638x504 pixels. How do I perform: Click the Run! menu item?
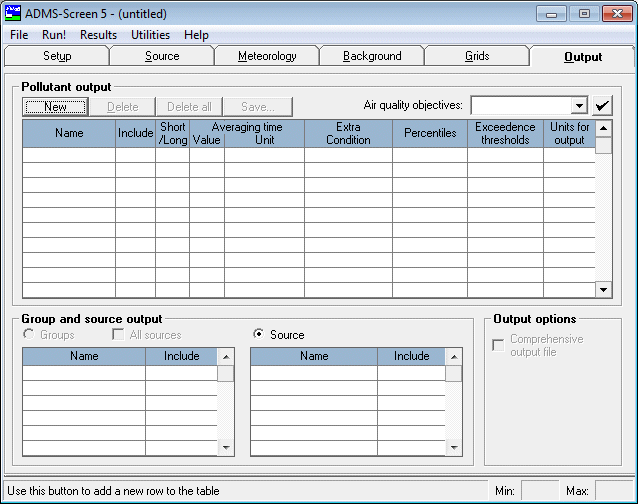(x=54, y=35)
